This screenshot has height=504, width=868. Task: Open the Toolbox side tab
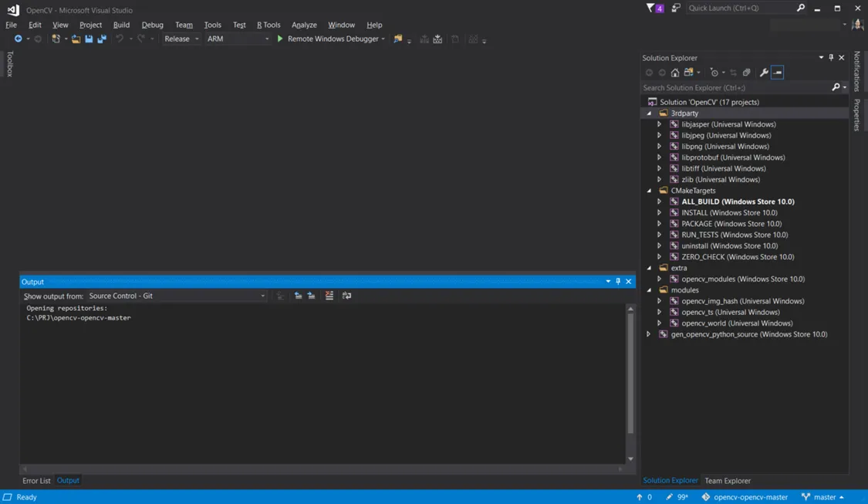(x=9, y=64)
